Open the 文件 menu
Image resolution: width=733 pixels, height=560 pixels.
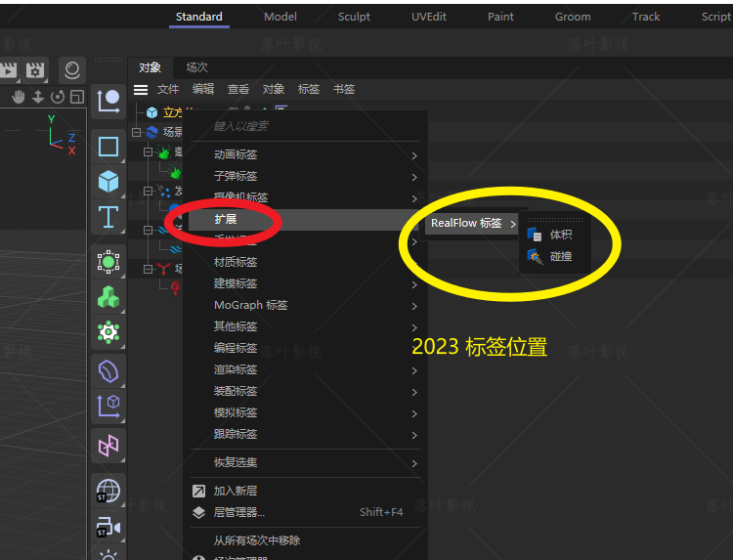[168, 89]
